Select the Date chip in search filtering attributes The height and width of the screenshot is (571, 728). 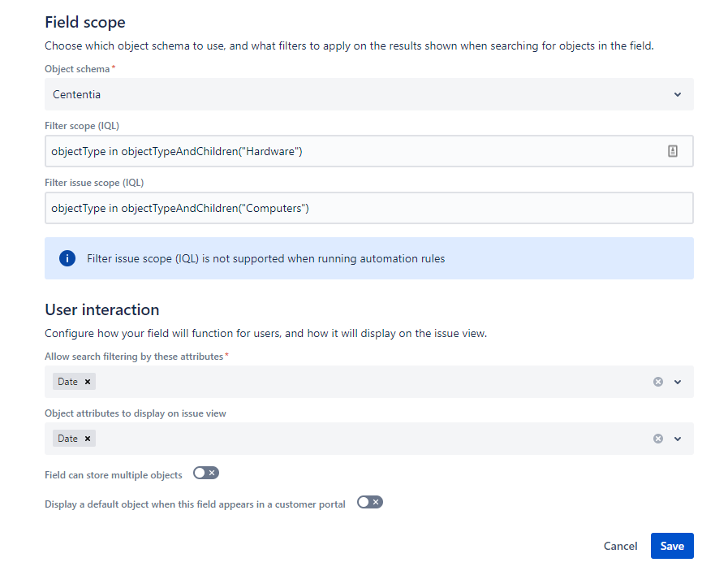[67, 382]
